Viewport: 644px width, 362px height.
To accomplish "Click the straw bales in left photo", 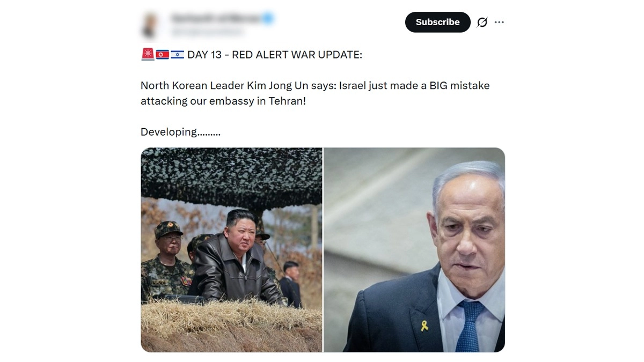I will [x=231, y=326].
